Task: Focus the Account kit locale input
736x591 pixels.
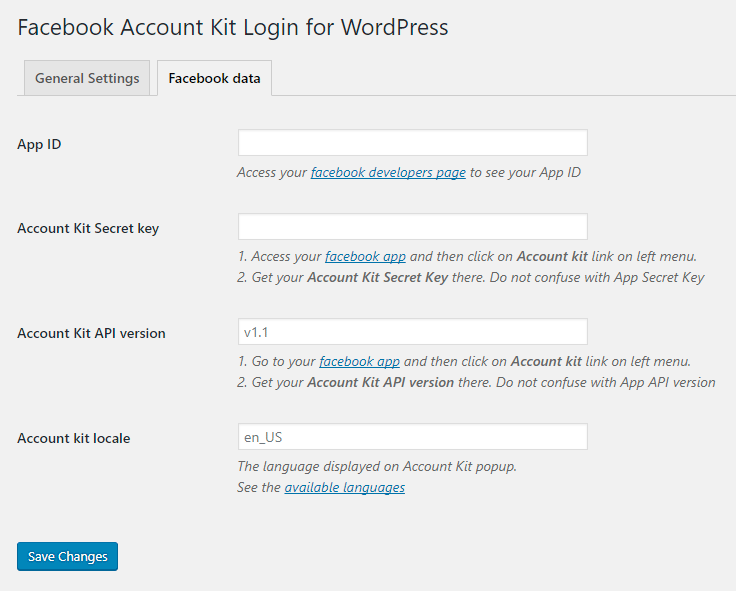Action: (413, 437)
